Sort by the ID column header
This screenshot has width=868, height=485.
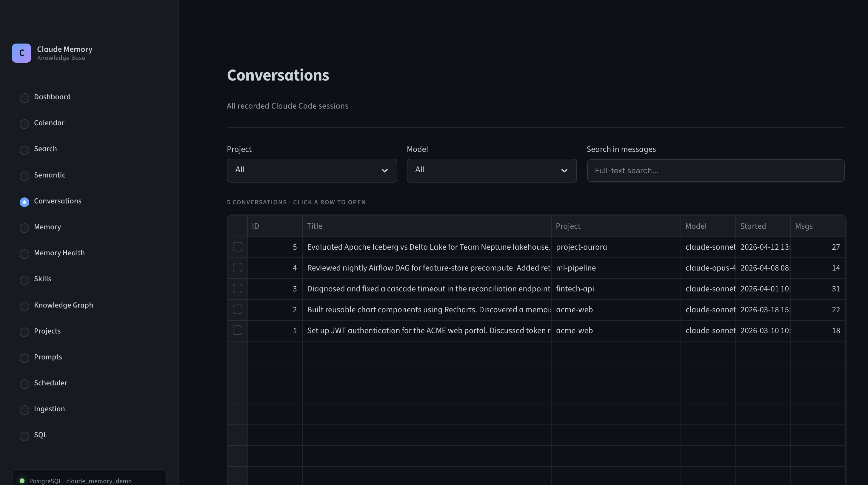[x=275, y=226]
